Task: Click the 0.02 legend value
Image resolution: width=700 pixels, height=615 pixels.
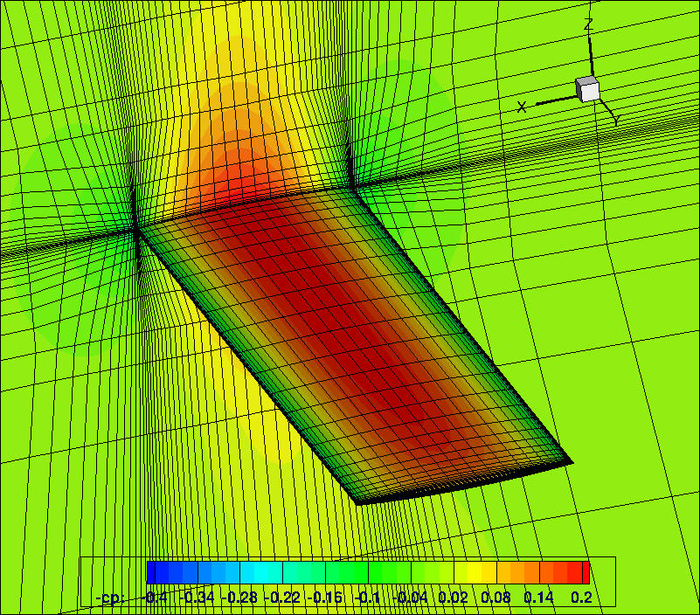Action: [x=454, y=598]
